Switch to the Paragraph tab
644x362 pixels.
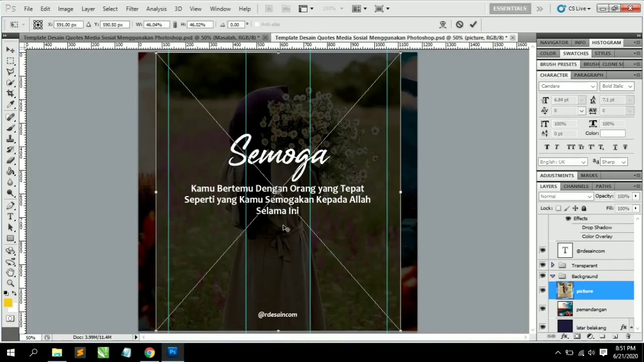click(x=588, y=75)
